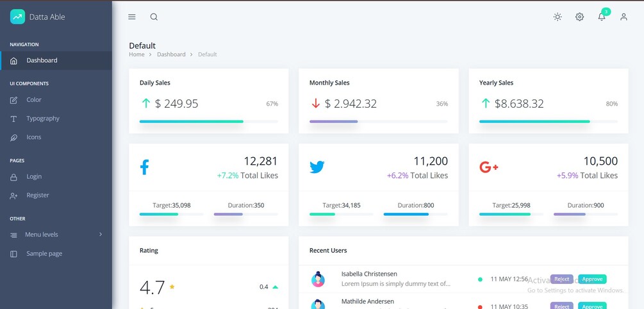Click the Yearly Sales progress bar

[549, 122]
